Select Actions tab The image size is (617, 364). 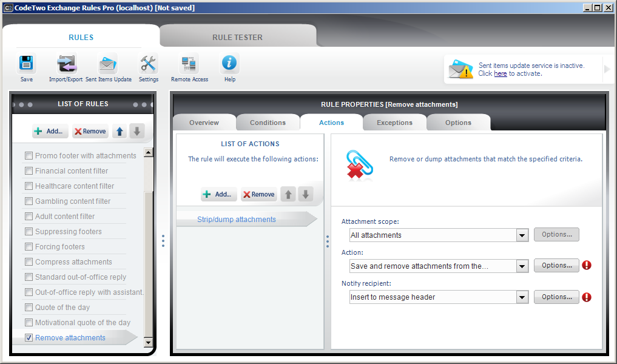[x=331, y=123]
